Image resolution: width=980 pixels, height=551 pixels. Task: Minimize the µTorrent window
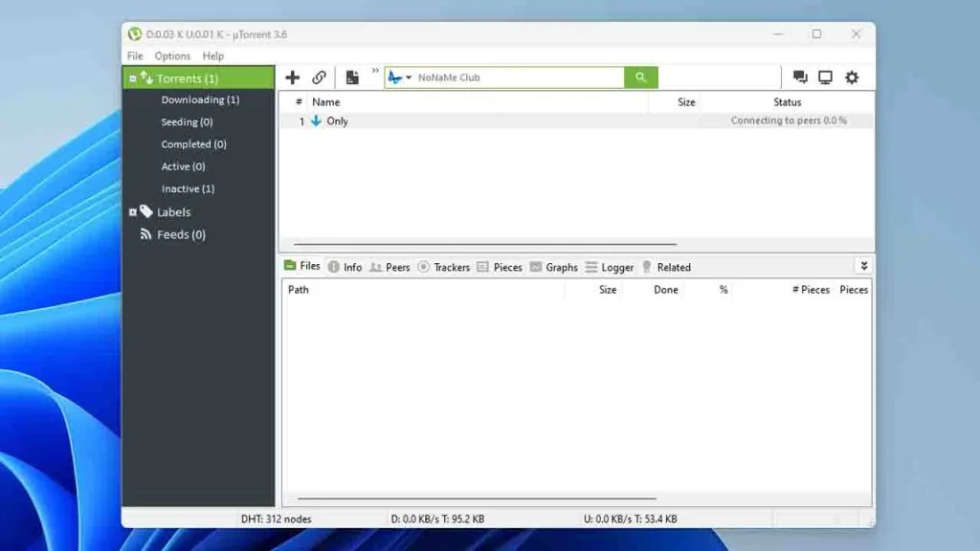coord(778,33)
